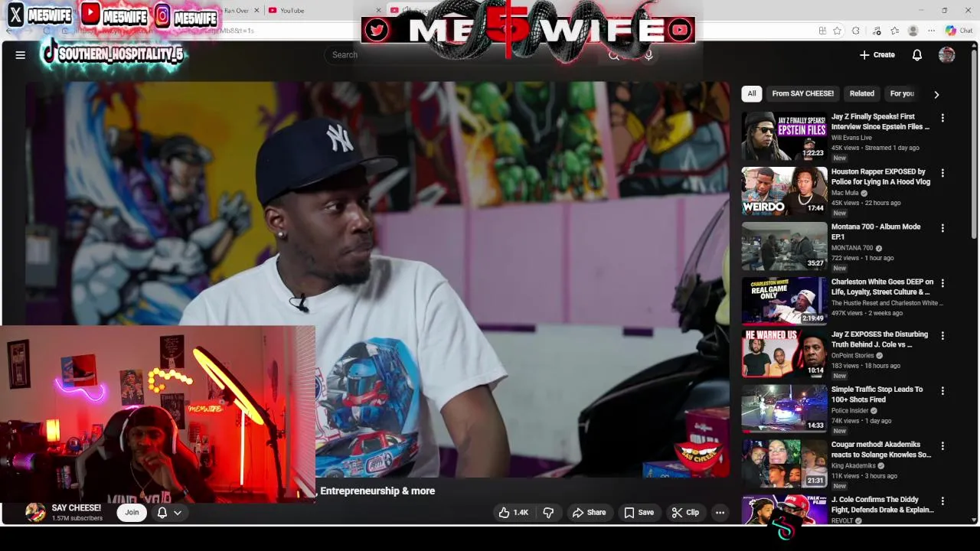Select the All filter chip
The height and width of the screenshot is (551, 980).
click(752, 93)
